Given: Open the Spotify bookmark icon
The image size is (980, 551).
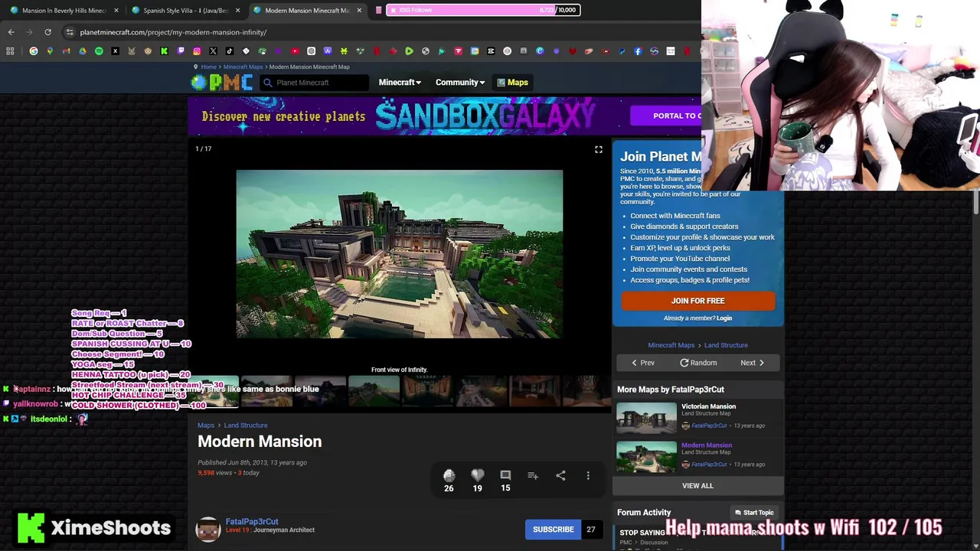Looking at the screenshot, I should [99, 51].
